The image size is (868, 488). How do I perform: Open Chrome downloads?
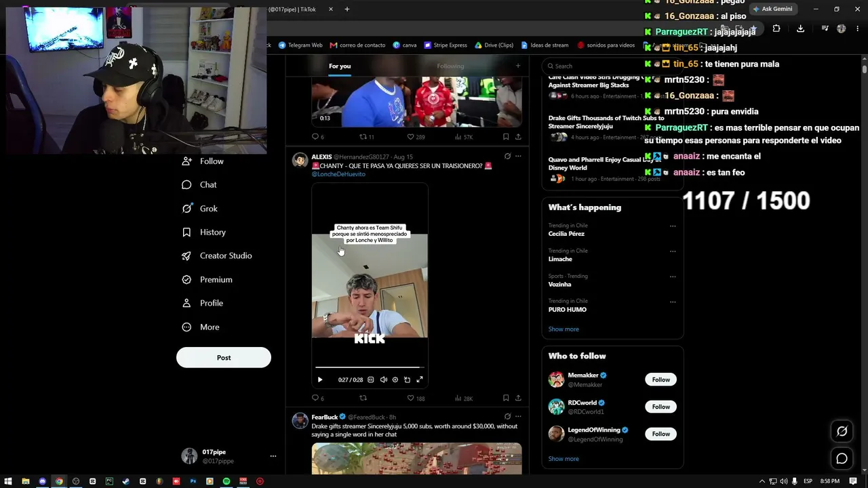[800, 28]
